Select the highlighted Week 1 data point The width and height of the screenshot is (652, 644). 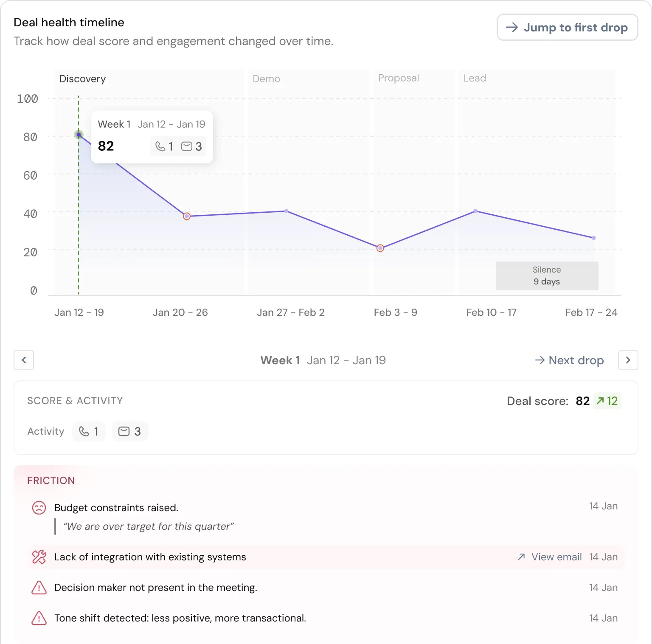[x=79, y=135]
